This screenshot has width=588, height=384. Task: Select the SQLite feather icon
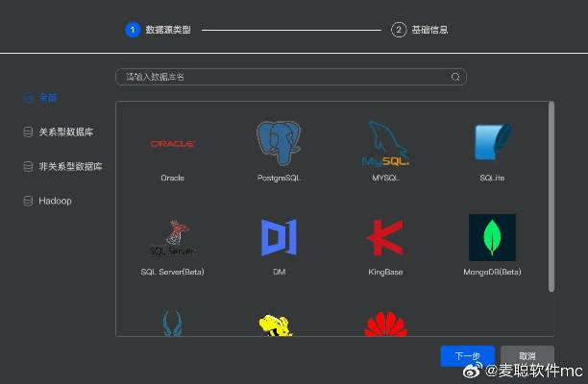(492, 142)
